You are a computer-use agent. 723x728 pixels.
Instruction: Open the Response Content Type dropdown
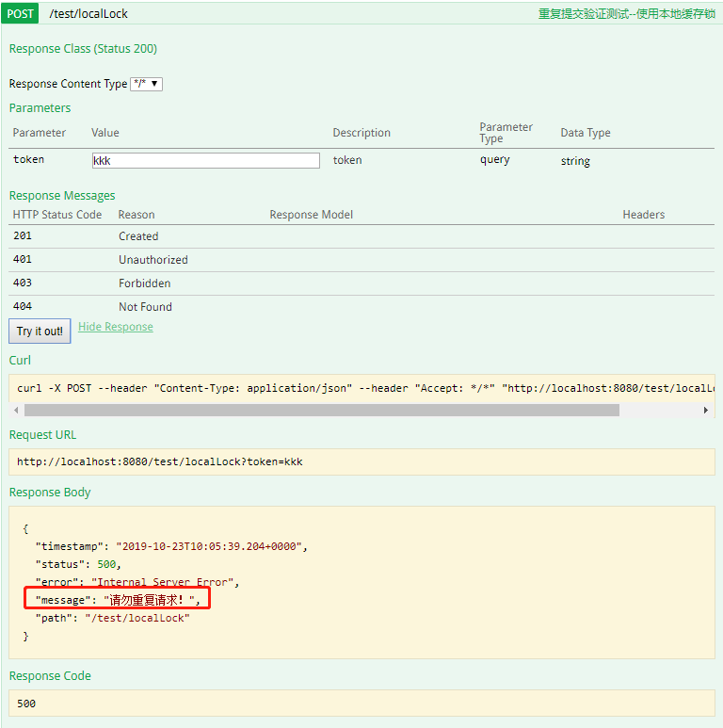pos(146,84)
